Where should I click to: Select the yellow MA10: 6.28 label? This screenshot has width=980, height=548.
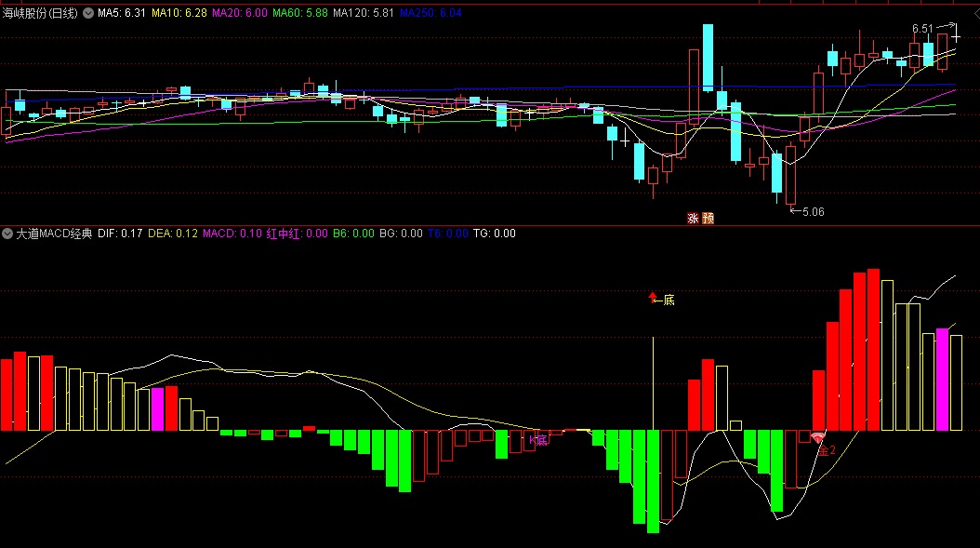(x=179, y=13)
